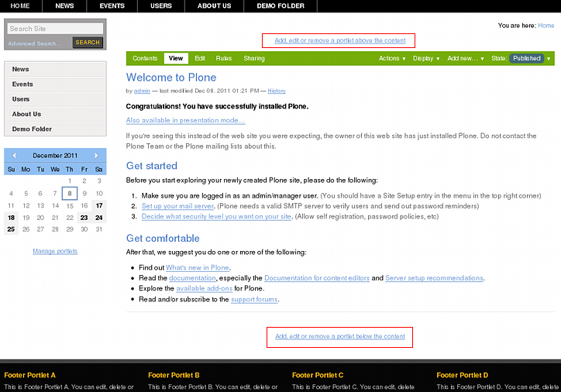
Task: Open the Display dropdown menu
Action: point(426,58)
